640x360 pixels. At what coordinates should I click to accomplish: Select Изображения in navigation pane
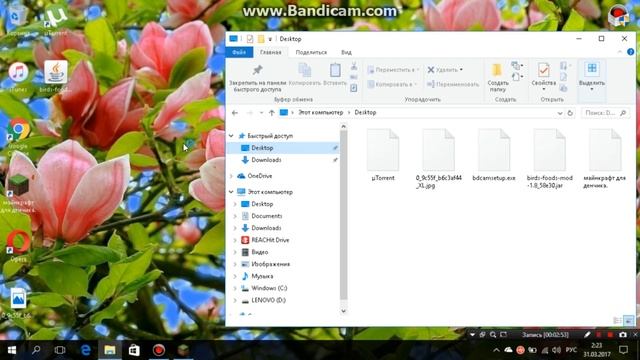(270, 264)
